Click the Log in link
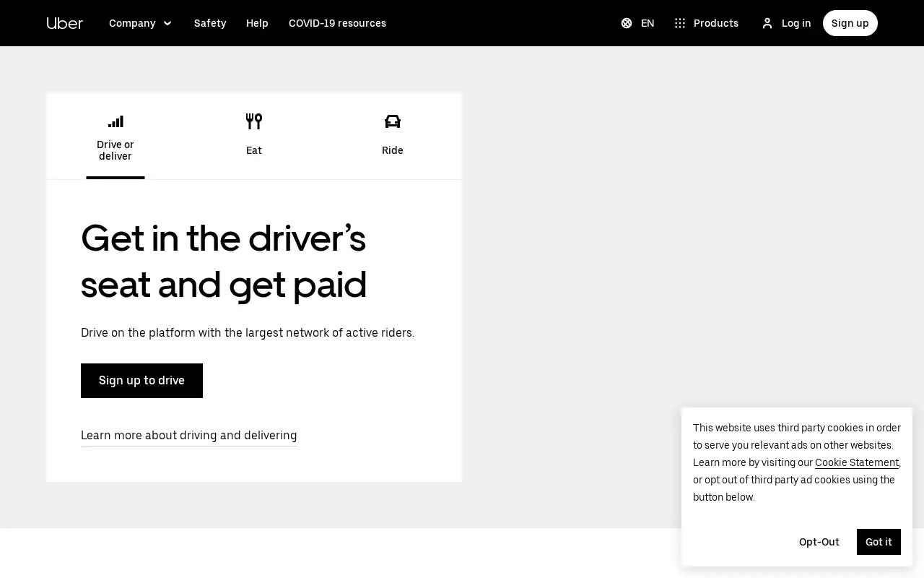Screen dimensions: 924x578 (x=786, y=23)
